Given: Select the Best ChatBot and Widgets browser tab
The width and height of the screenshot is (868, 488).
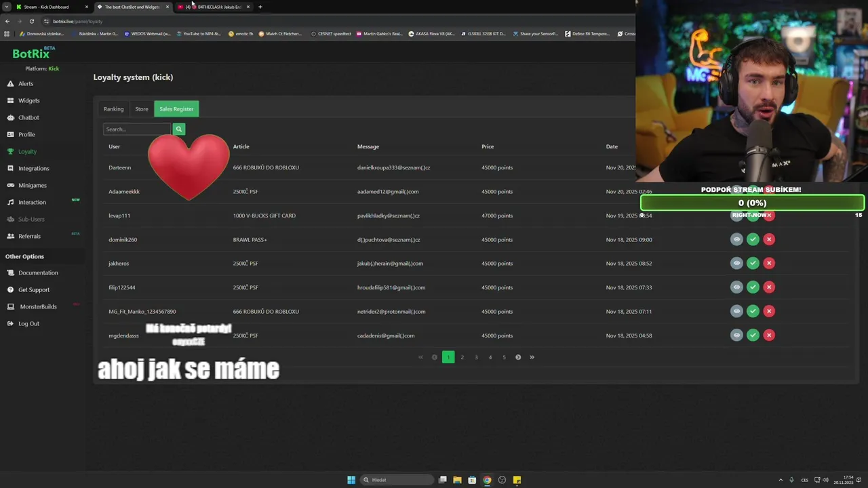Looking at the screenshot, I should [x=133, y=7].
